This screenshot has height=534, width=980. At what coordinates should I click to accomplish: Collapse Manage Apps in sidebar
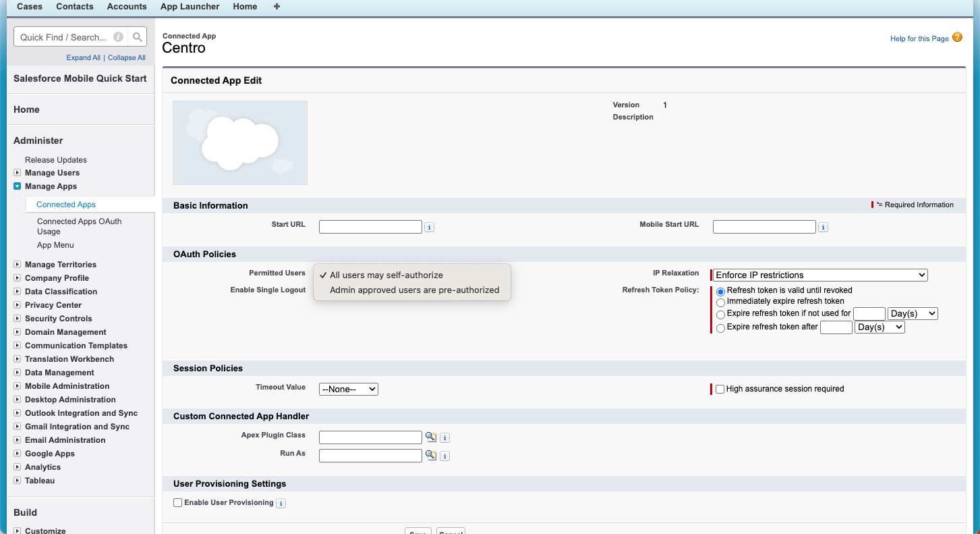point(18,186)
